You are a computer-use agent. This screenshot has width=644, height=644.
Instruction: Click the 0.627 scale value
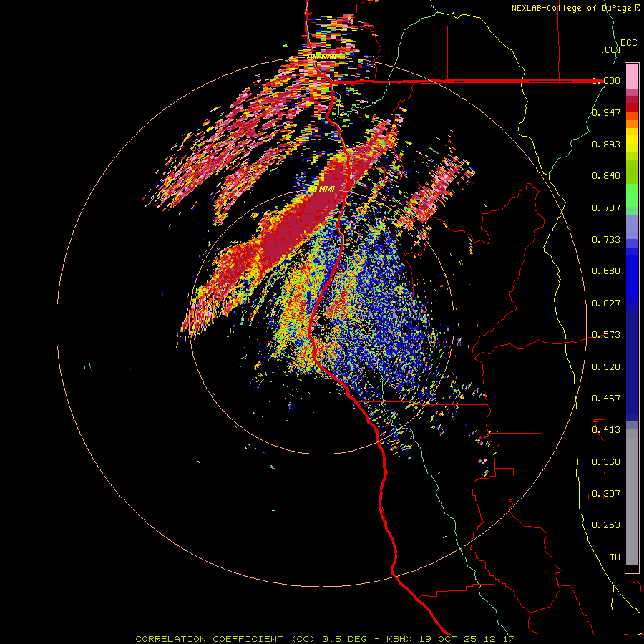pyautogui.click(x=606, y=303)
